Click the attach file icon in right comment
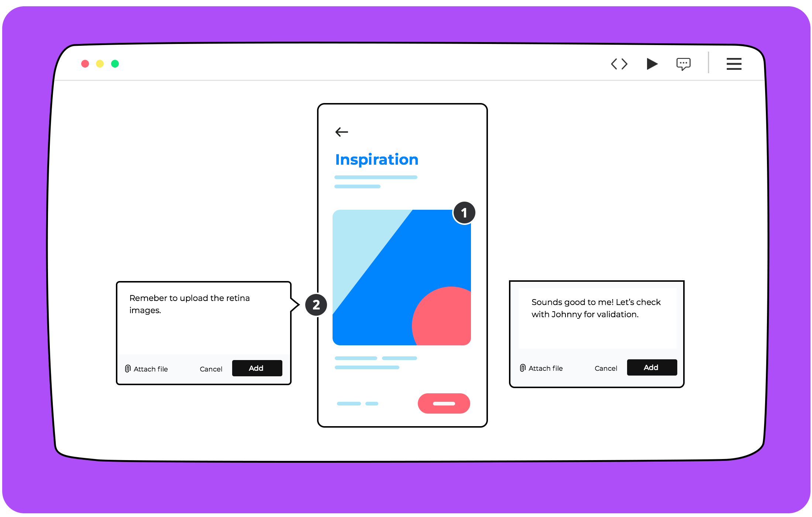 pos(523,367)
